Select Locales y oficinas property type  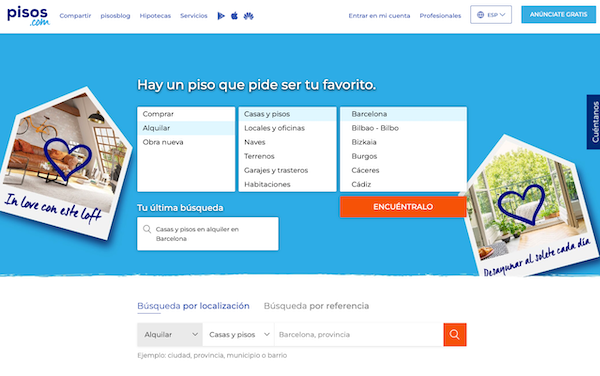pyautogui.click(x=287, y=128)
